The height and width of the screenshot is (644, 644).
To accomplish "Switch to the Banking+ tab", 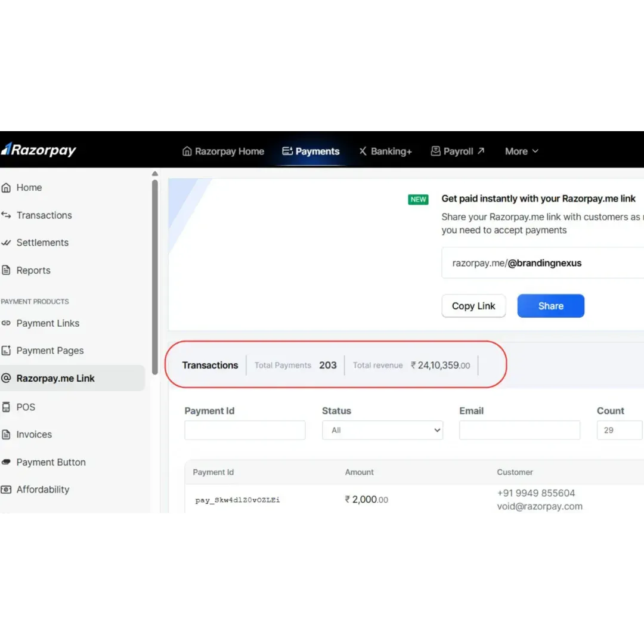I will point(385,151).
